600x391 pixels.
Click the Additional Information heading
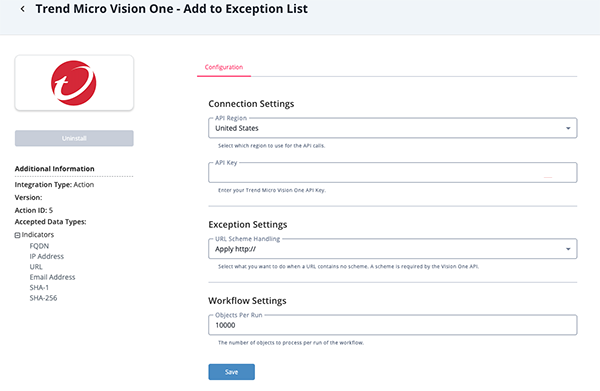coord(55,169)
